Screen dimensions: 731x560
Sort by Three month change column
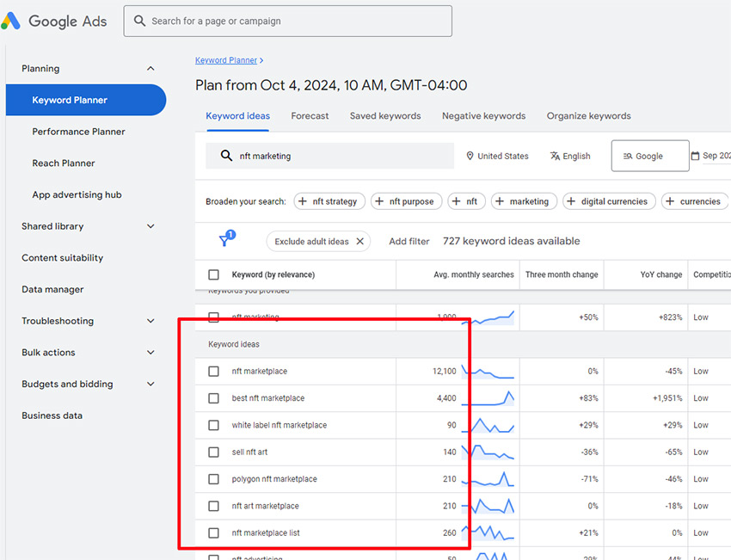(562, 274)
